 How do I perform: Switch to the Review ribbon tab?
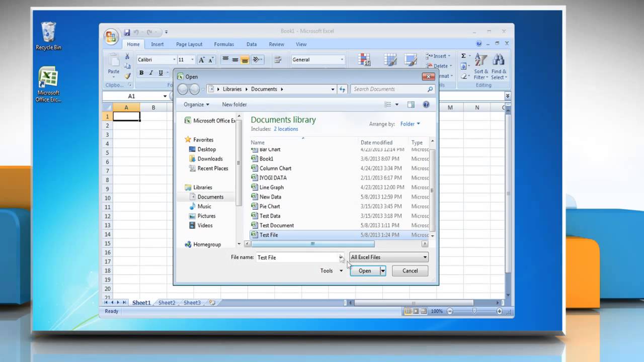(276, 44)
